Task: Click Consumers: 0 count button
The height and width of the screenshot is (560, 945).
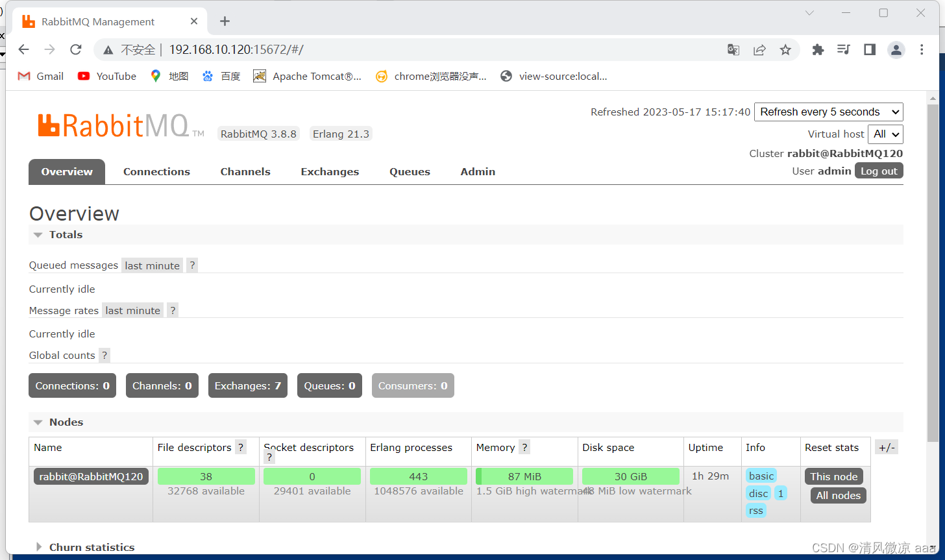Action: click(413, 385)
